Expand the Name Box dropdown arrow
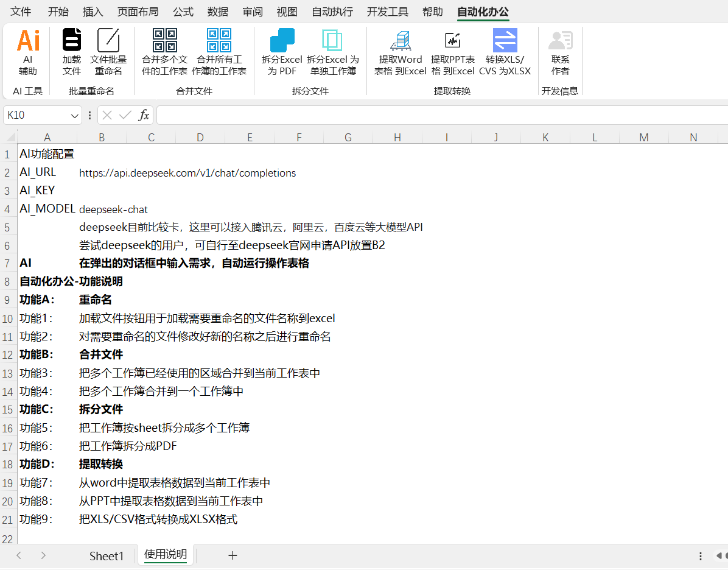Screen dimensions: 728x570 (x=74, y=116)
